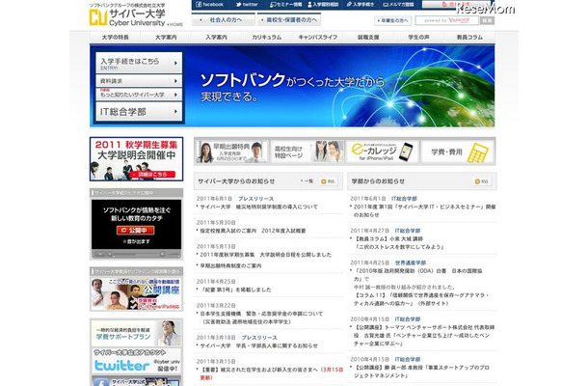588x386 pixels.
Task: Open 【重要】被災された在学生 news link
Action: pos(272,373)
